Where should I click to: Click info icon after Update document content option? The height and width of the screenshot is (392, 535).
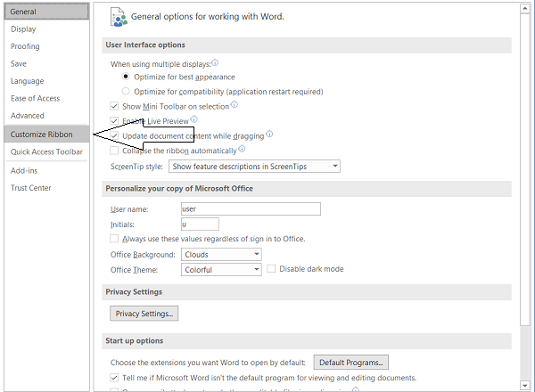point(269,135)
